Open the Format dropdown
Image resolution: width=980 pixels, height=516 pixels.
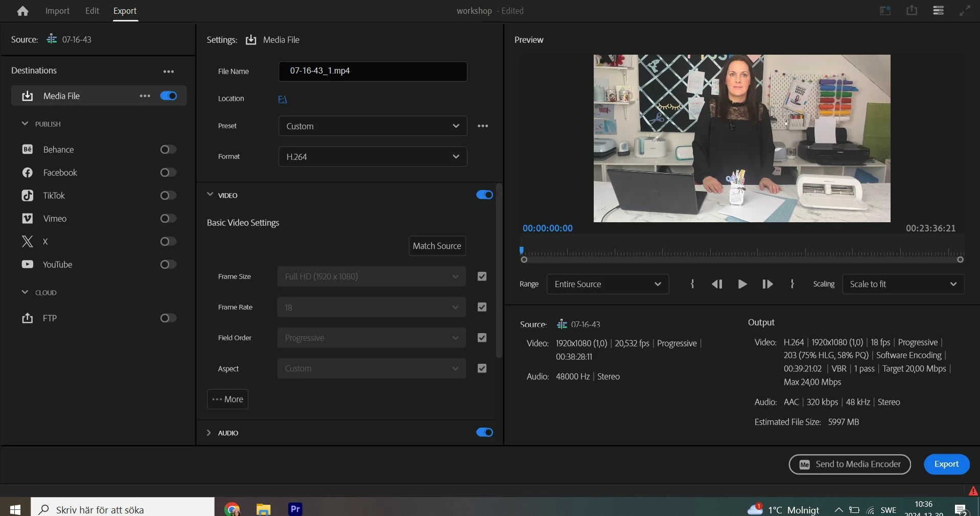[x=372, y=157]
